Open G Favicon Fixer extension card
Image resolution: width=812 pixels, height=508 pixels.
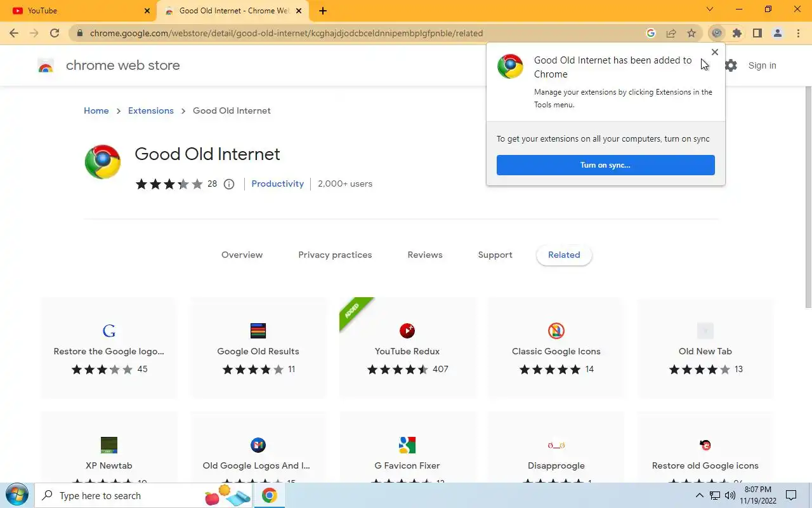[x=407, y=447]
